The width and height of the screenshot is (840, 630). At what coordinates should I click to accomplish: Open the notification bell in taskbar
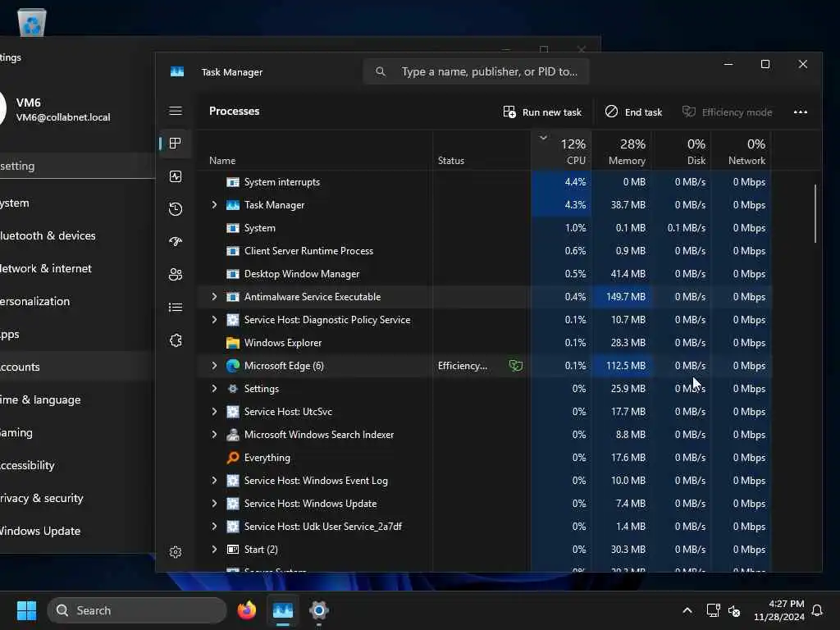pyautogui.click(x=818, y=610)
